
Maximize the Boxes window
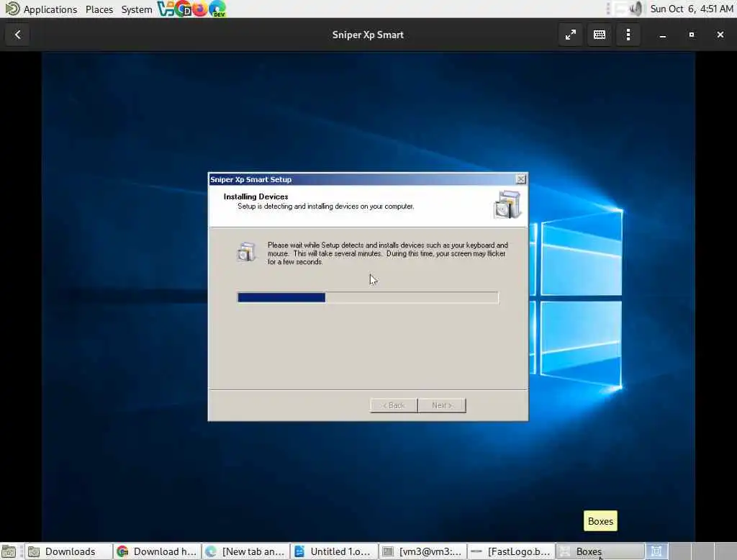click(x=691, y=35)
